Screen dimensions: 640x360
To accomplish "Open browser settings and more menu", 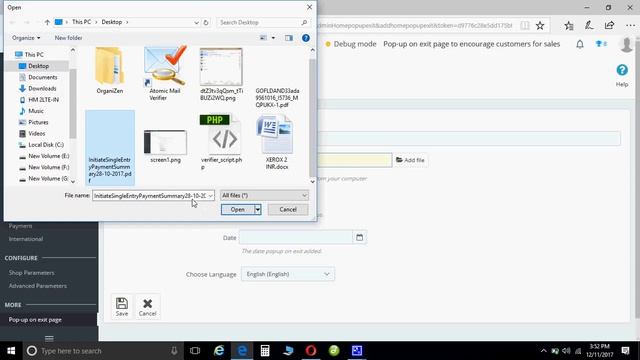I will [x=630, y=26].
